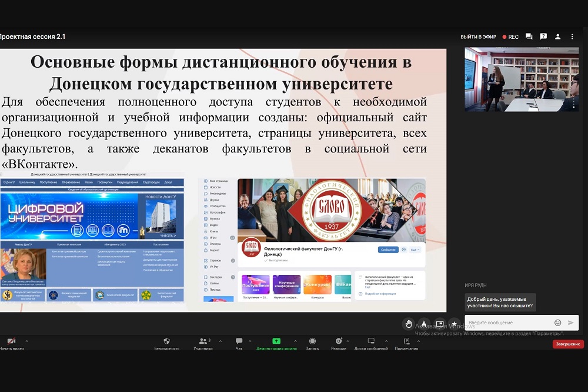Expand the arrow next to Начать видео

(26, 340)
